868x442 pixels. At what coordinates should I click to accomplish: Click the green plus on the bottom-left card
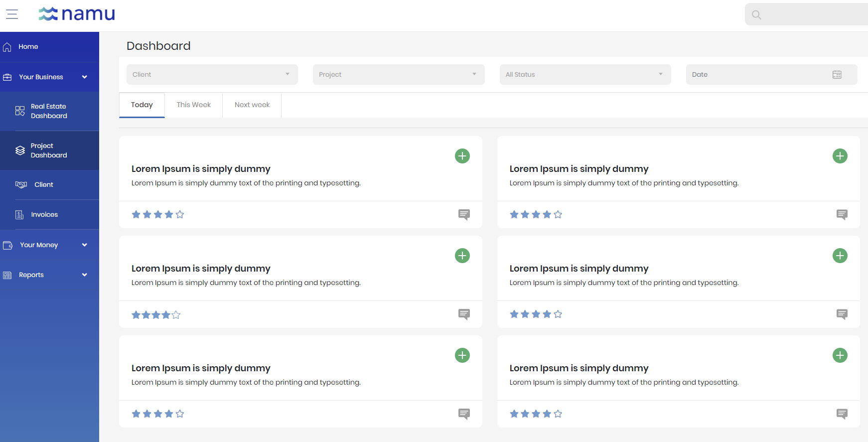pos(462,355)
